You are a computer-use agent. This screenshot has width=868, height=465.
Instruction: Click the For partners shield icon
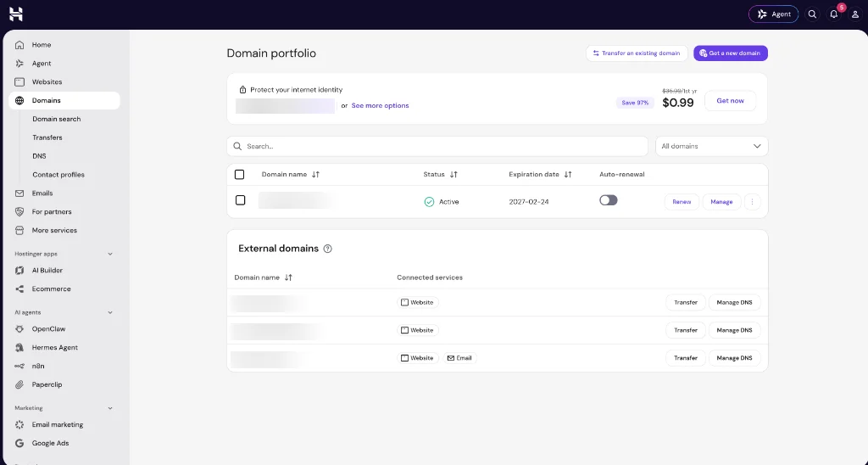(x=19, y=212)
